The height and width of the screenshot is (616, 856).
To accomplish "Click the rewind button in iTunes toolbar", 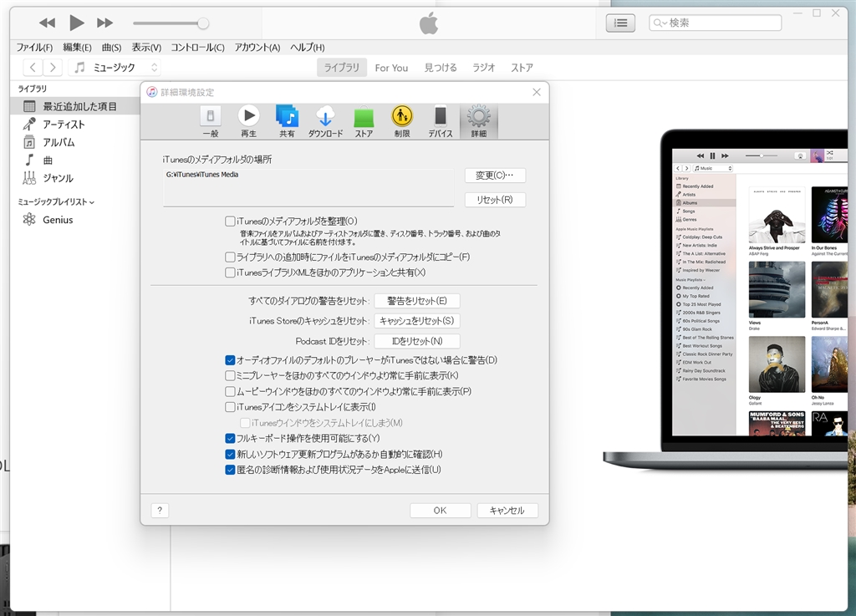I will (47, 23).
